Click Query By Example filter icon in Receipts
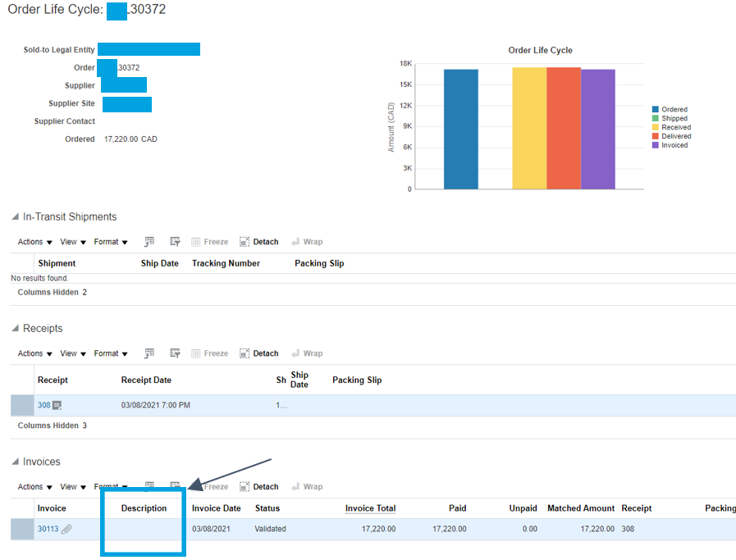 pyautogui.click(x=175, y=353)
